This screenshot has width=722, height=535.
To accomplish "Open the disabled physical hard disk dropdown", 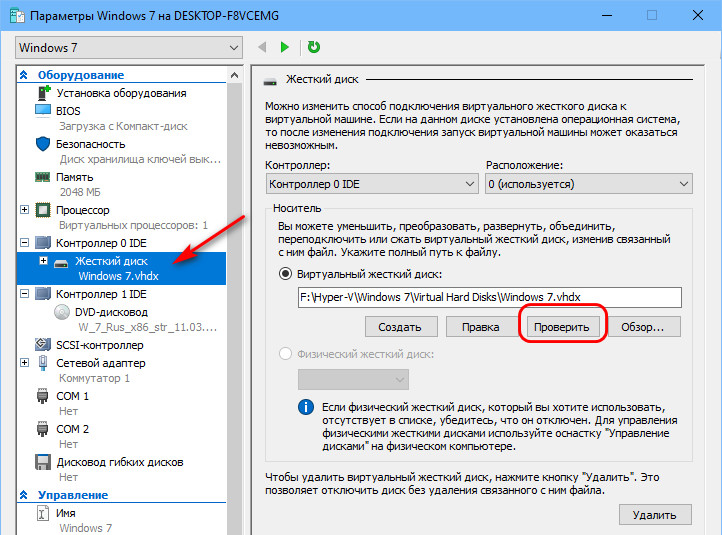I will pos(353,379).
